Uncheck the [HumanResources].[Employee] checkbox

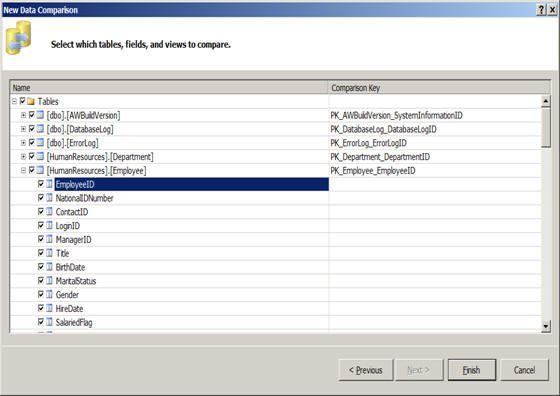(x=31, y=170)
